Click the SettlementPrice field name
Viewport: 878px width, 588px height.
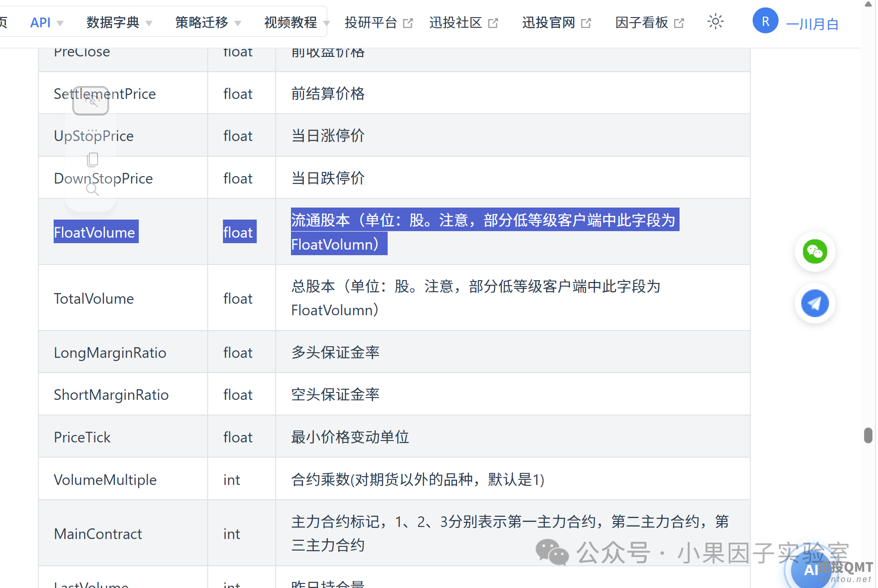[x=105, y=94]
